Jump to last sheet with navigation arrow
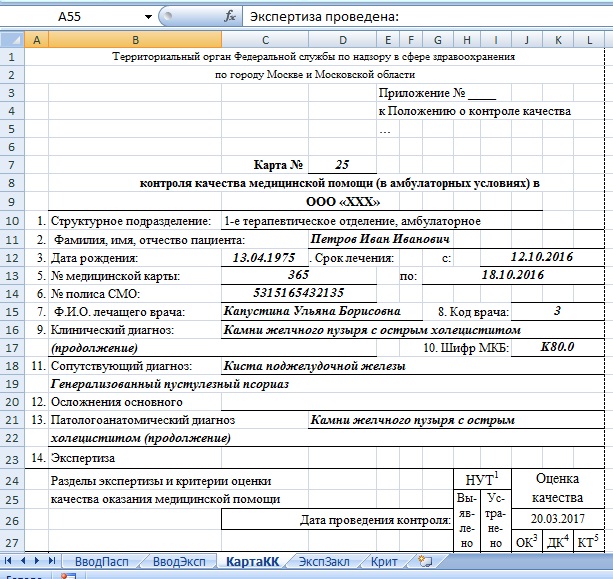The height and width of the screenshot is (579, 613). coord(52,561)
